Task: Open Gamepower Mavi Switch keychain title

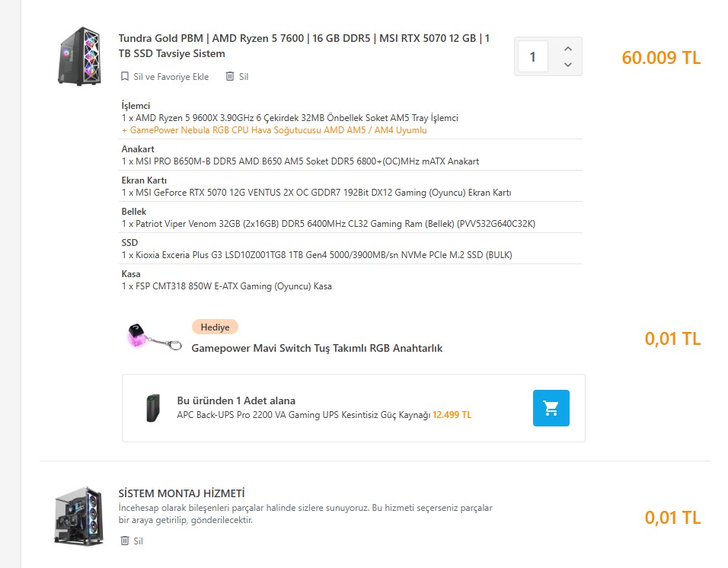Action: pyautogui.click(x=317, y=348)
